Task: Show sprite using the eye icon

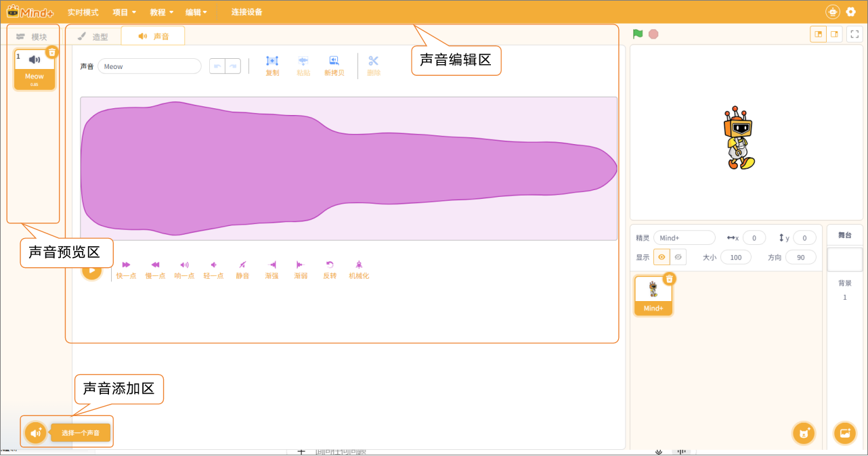Action: (x=661, y=257)
